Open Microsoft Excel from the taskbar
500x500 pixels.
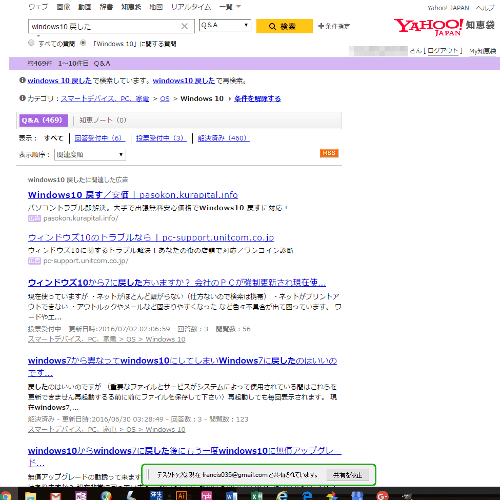click(x=257, y=495)
